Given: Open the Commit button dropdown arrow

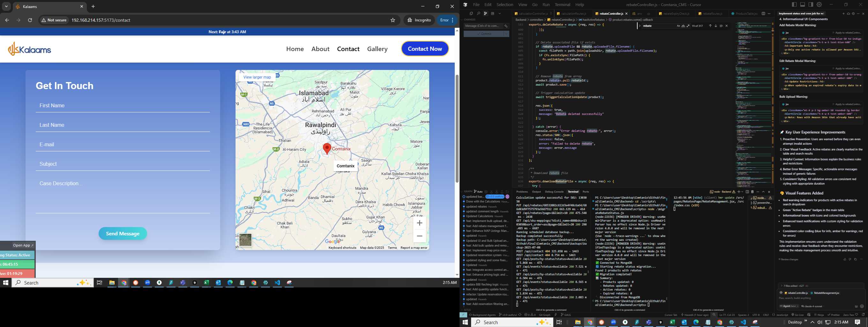Looking at the screenshot, I should 506,34.
